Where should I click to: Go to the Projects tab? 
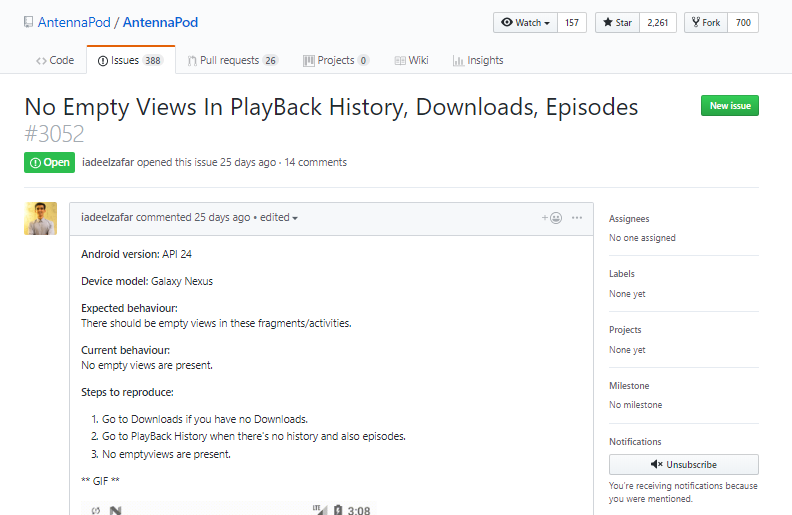click(x=336, y=60)
